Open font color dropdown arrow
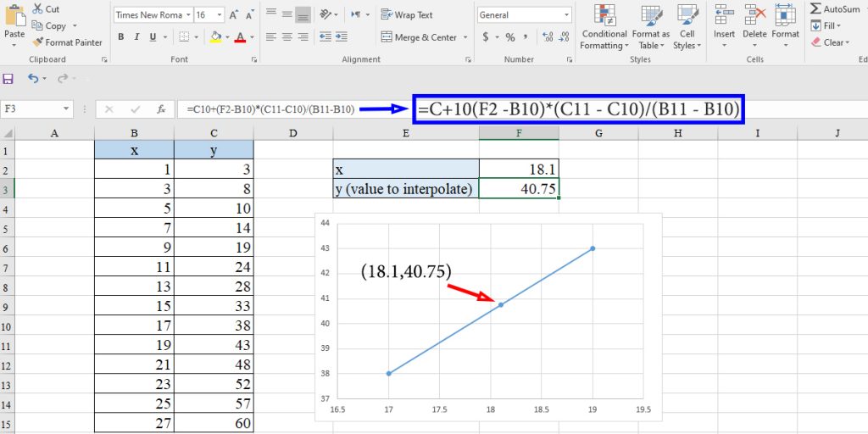 pos(252,37)
